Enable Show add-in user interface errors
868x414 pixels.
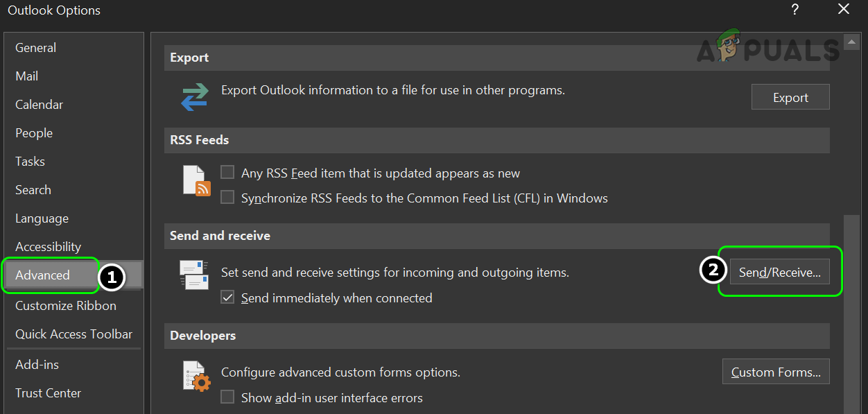[227, 397]
